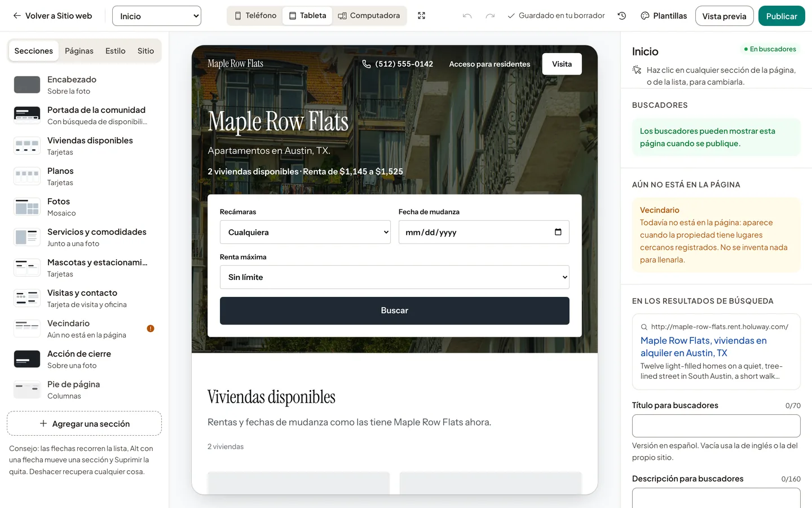Click the Título para buscadores input field
The width and height of the screenshot is (812, 508).
tap(716, 426)
